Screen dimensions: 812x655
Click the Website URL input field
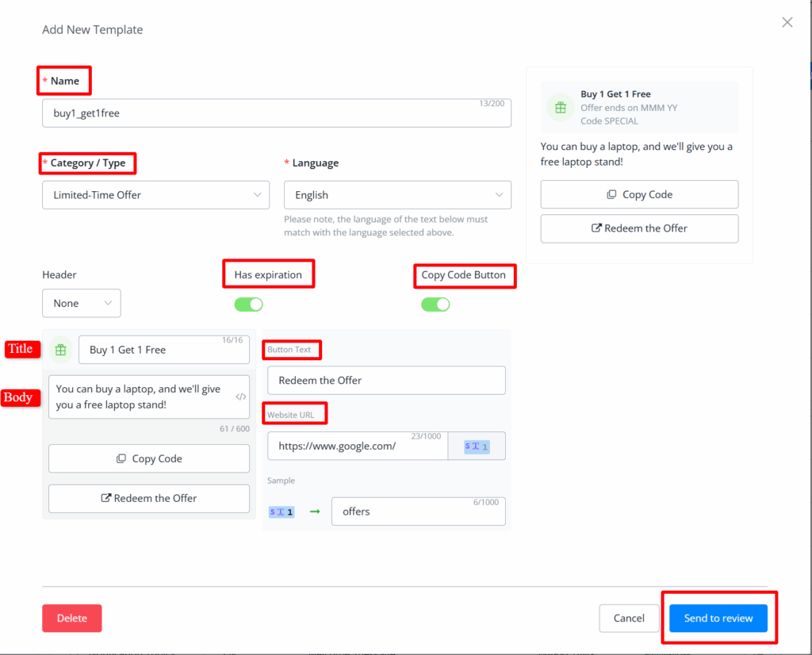[x=357, y=446]
